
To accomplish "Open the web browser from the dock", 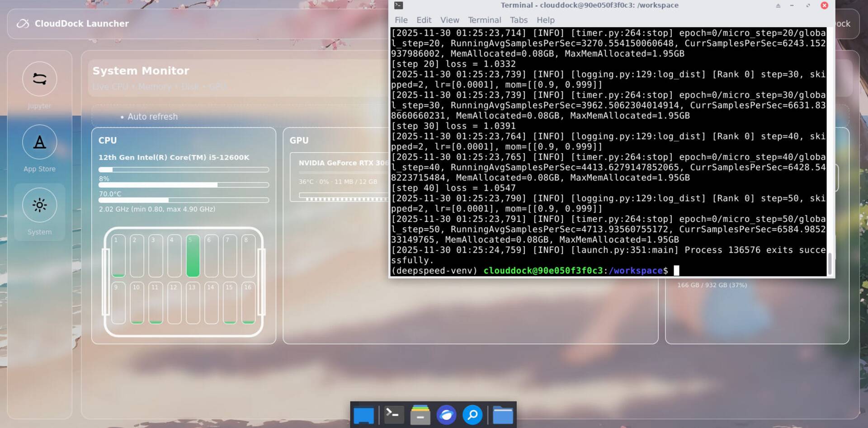I will [x=447, y=414].
